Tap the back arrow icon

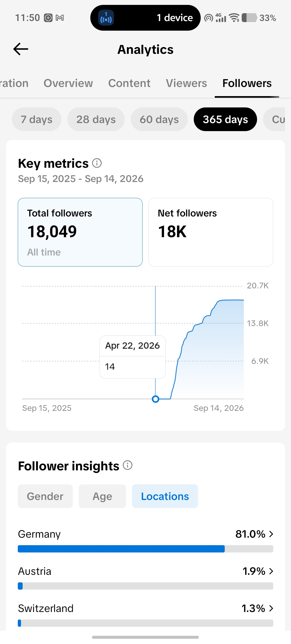click(21, 49)
